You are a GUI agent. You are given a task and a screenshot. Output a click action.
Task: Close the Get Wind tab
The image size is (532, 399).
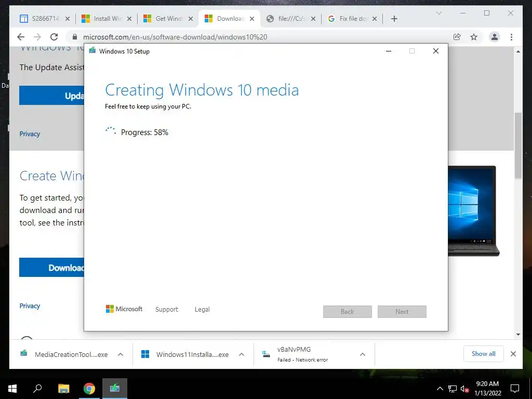[191, 19]
